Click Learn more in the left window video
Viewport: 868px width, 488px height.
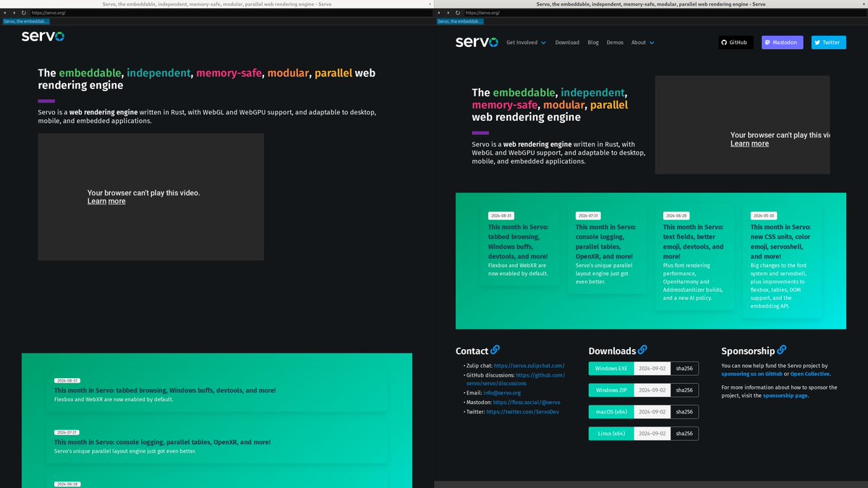pyautogui.click(x=106, y=201)
